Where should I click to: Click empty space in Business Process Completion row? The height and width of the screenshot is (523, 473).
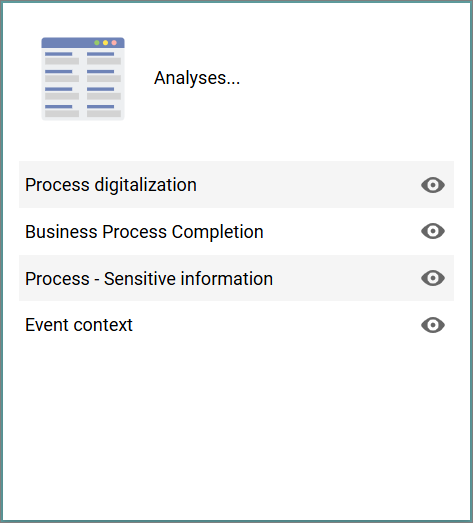[x=340, y=231]
